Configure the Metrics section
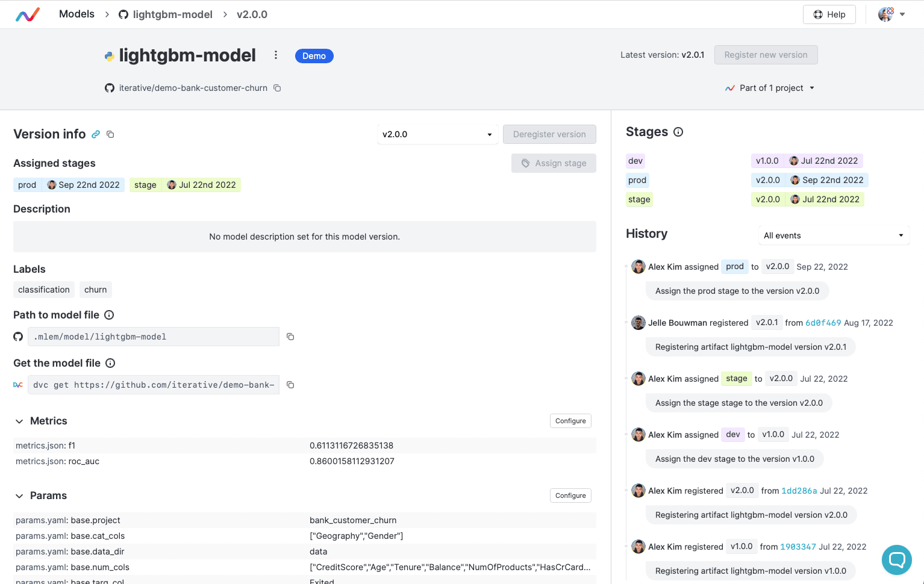Viewport: 924px width, 584px height. click(x=570, y=421)
